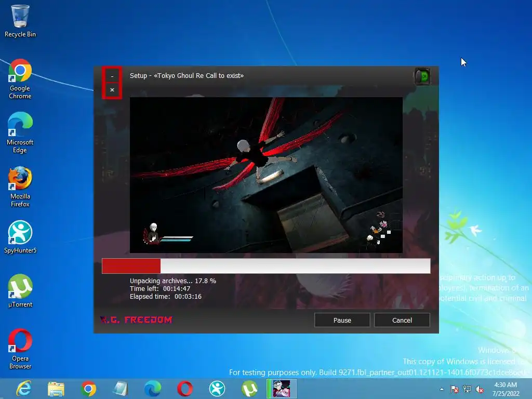The image size is (532, 399).
Task: Click the SpyHunter taskbar icon
Action: [217, 389]
